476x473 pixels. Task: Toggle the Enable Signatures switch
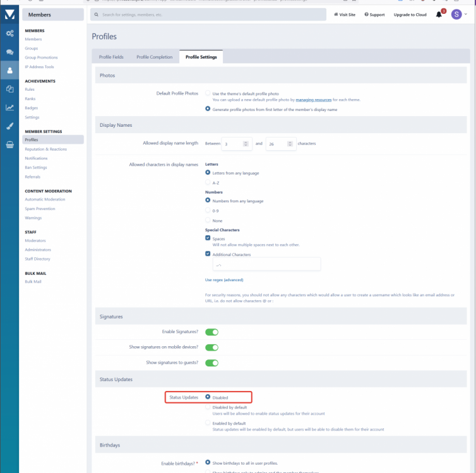tap(211, 332)
